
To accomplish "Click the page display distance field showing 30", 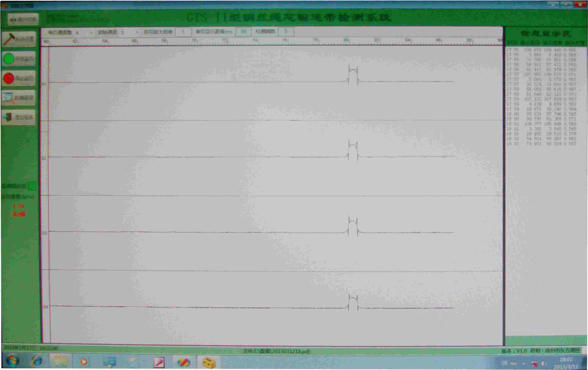I will pos(243,32).
